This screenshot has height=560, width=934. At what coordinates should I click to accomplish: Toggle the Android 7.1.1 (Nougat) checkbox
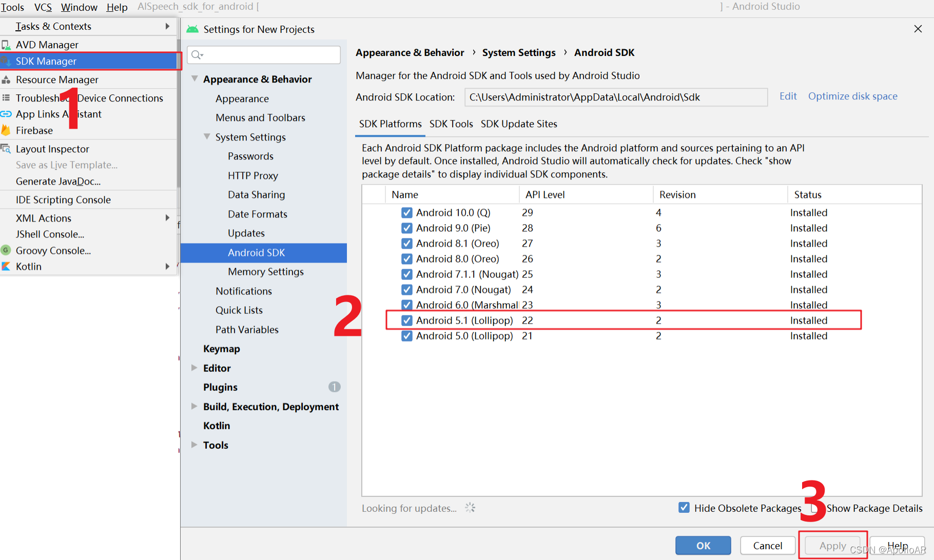[x=407, y=274]
